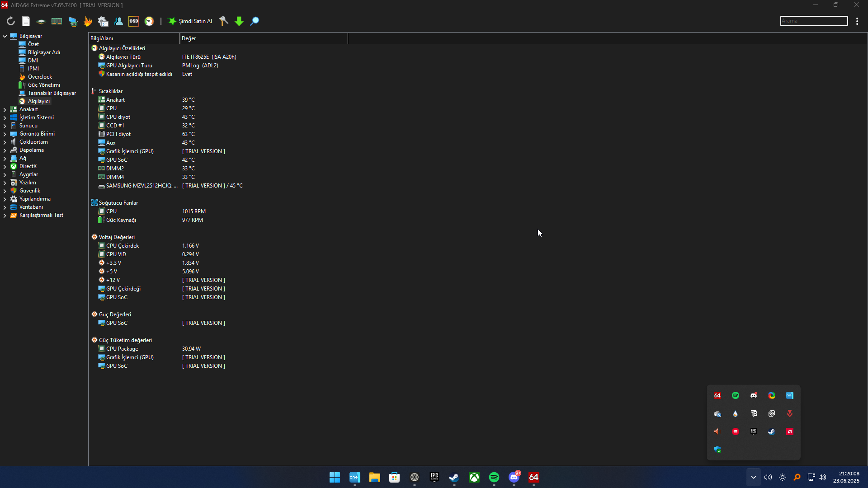Viewport: 868px width, 488px height.
Task: Select the Ağ tree item
Action: [23, 158]
